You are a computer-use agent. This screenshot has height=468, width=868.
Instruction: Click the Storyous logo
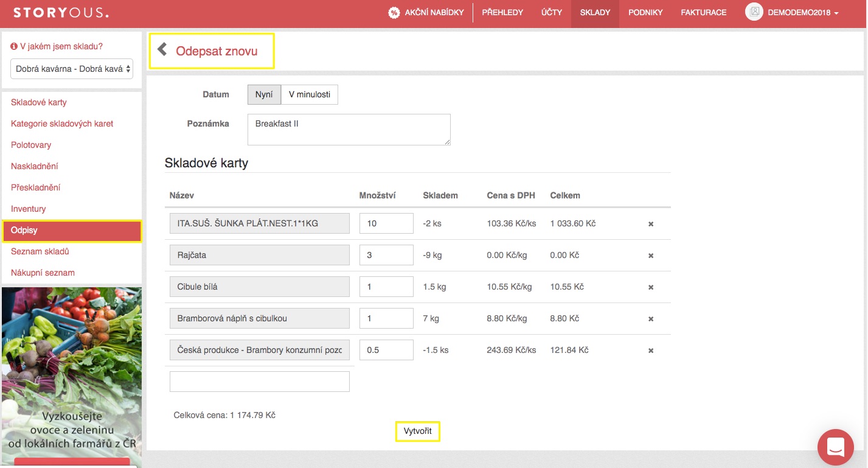pyautogui.click(x=61, y=12)
